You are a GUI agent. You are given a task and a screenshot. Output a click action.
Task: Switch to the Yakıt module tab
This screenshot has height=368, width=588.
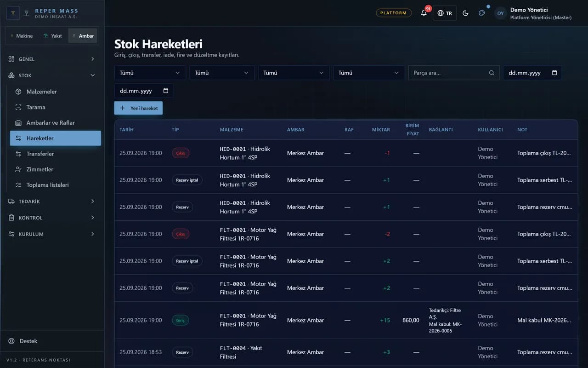52,36
